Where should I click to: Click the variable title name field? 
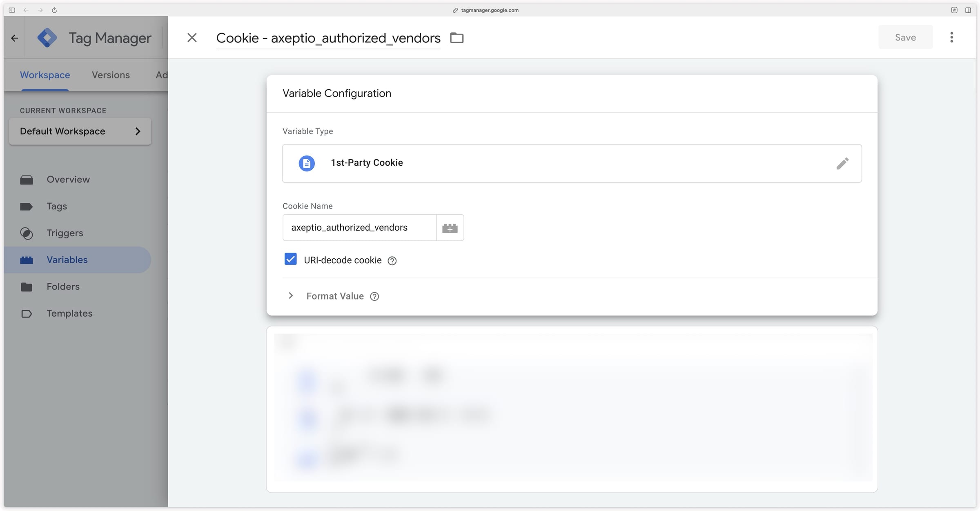tap(328, 38)
